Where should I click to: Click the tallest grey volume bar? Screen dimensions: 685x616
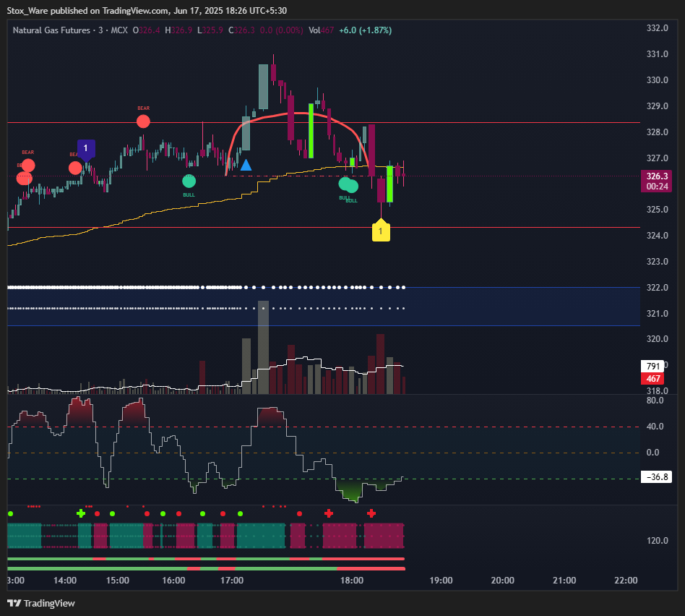coord(263,347)
